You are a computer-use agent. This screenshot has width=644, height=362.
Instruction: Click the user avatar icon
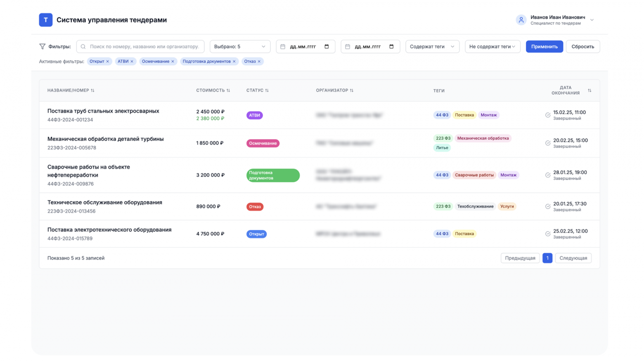(521, 20)
